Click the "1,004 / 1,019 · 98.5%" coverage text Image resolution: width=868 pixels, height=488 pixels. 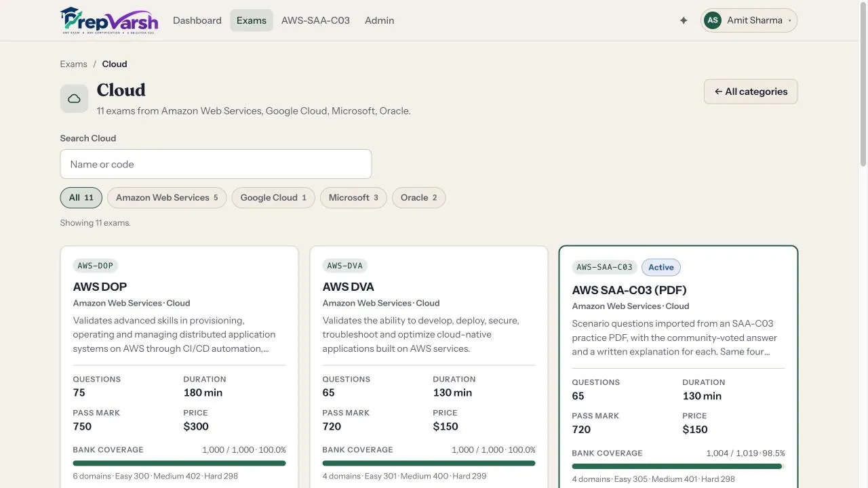(x=746, y=453)
